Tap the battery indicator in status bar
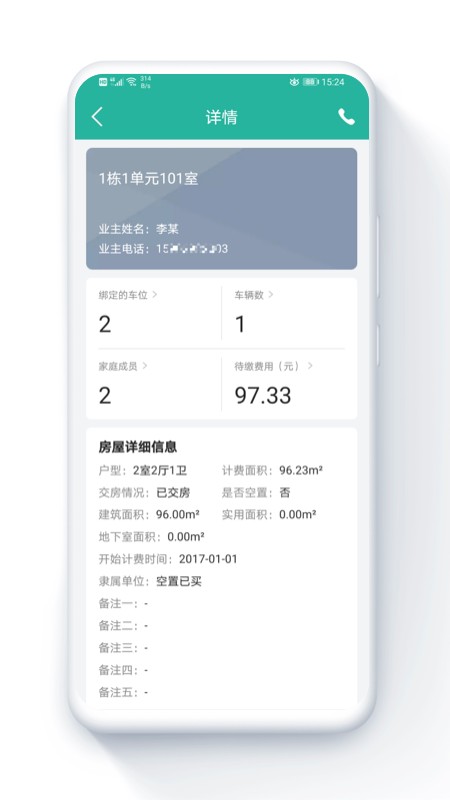 [x=310, y=82]
